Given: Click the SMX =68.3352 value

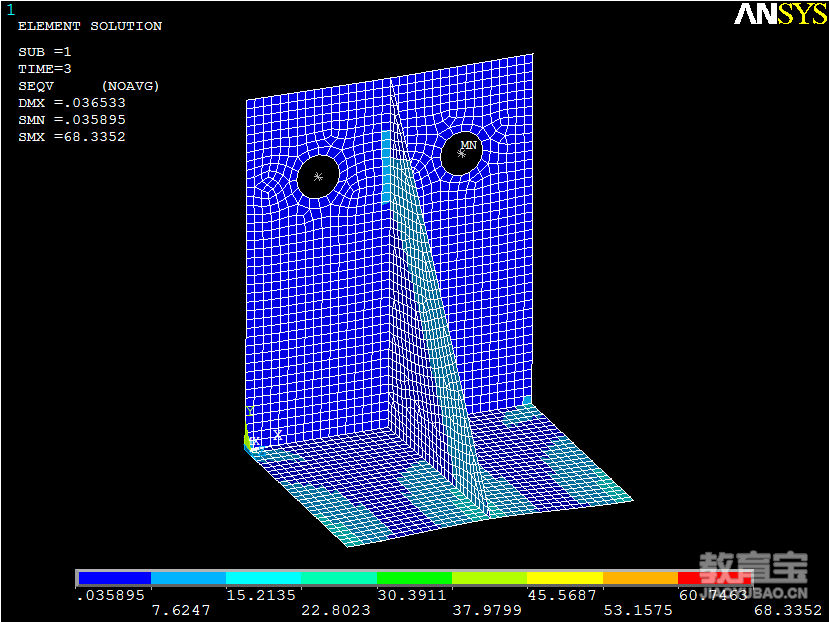Looking at the screenshot, I should pos(72,136).
